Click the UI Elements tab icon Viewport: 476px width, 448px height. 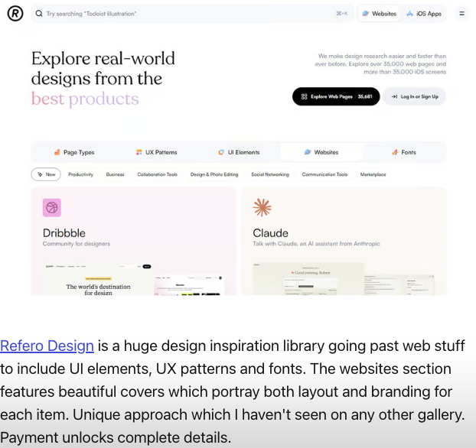(221, 152)
